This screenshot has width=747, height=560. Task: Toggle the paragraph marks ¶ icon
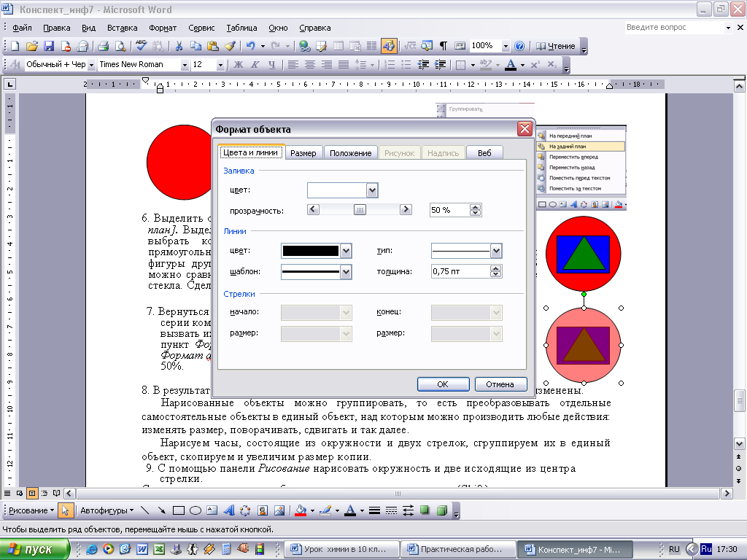[443, 46]
